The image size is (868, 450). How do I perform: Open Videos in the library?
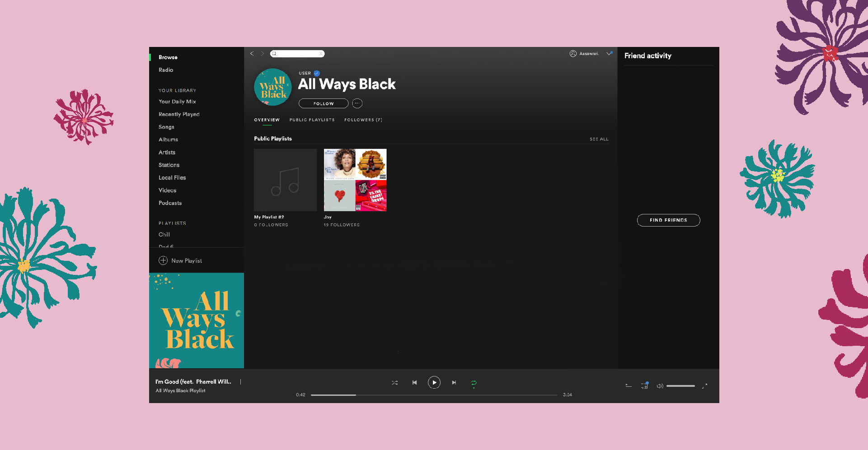pos(167,190)
